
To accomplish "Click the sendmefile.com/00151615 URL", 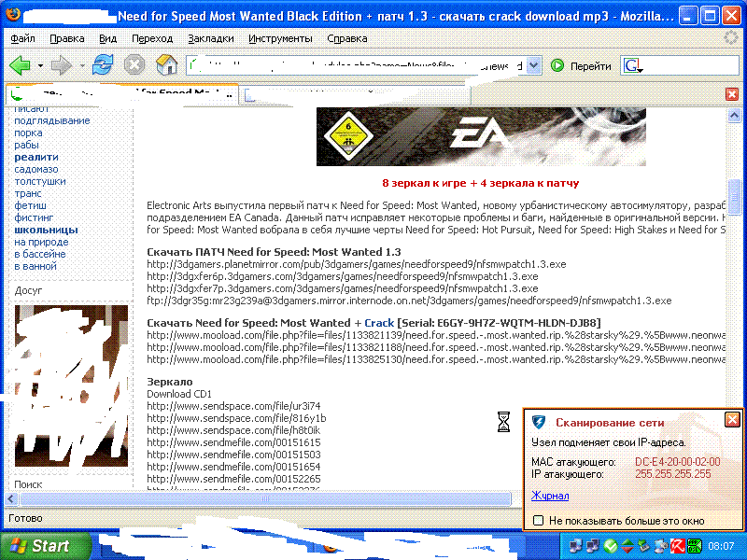I will point(234,442).
